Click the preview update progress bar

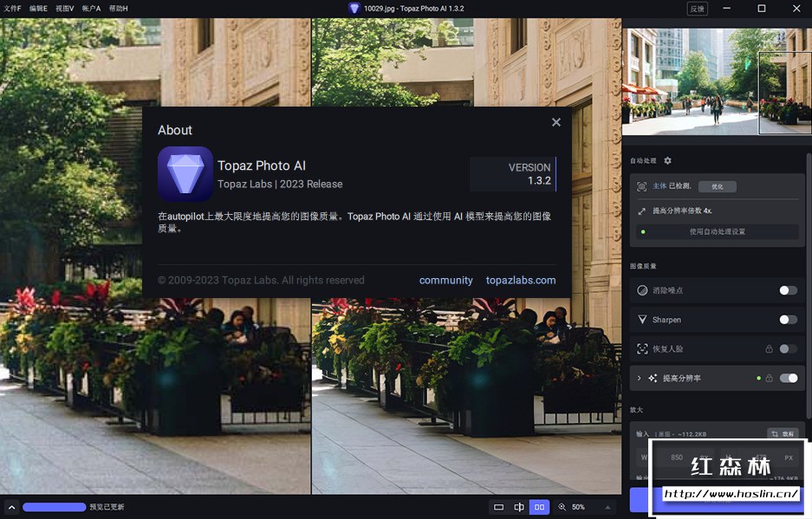[x=55, y=507]
